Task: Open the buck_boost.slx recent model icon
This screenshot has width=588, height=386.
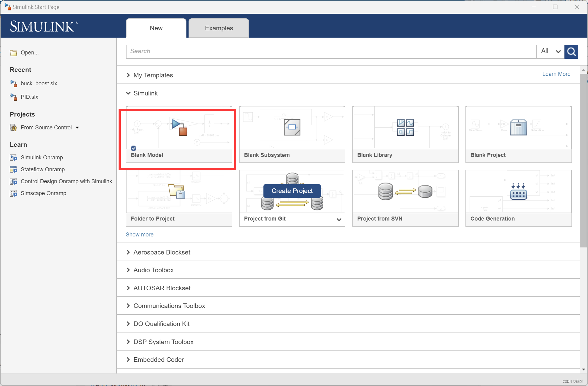Action: tap(13, 84)
